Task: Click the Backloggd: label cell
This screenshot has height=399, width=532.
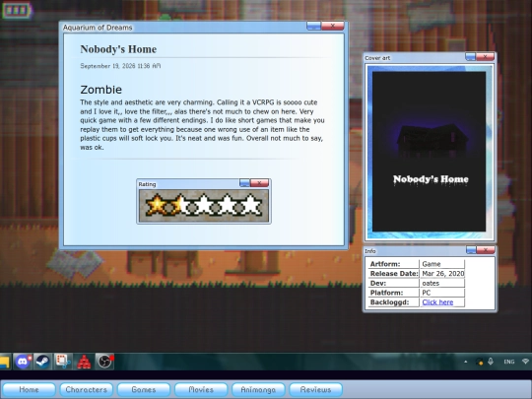Action: pyautogui.click(x=393, y=302)
